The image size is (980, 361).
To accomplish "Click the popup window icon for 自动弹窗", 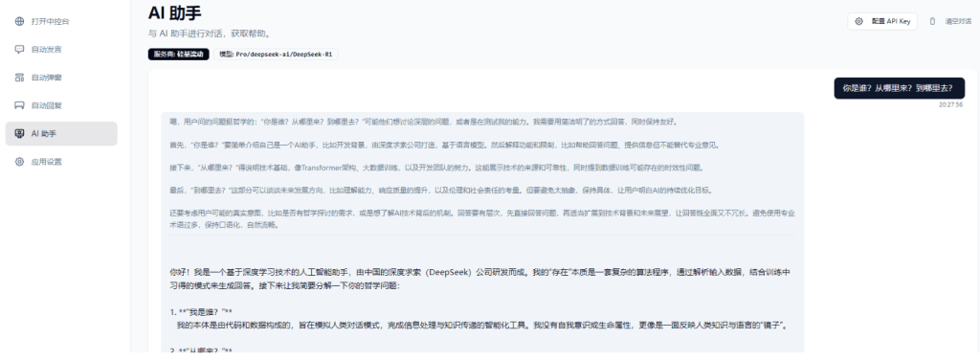I will pyautogui.click(x=19, y=78).
